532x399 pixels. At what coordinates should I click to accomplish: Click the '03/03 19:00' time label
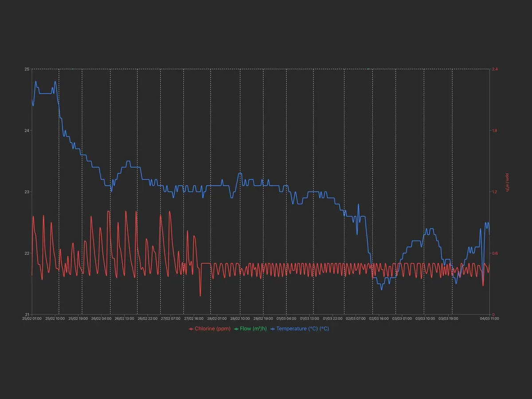tap(448, 318)
